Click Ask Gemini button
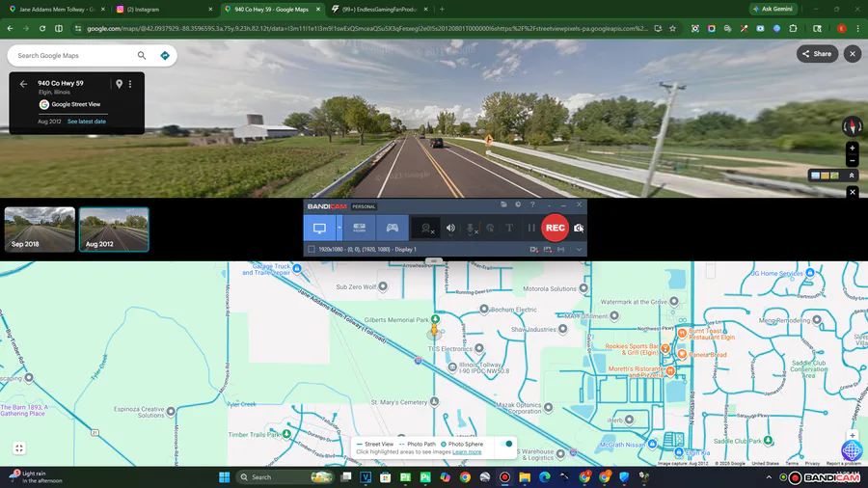 [773, 9]
